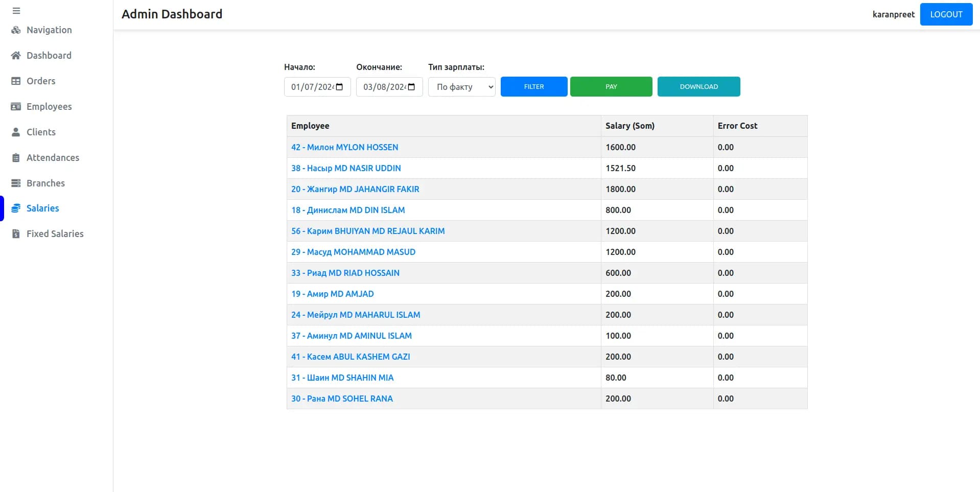980x492 pixels.
Task: Open employee 20 MD JAHANGIR FAKIR link
Action: point(355,189)
